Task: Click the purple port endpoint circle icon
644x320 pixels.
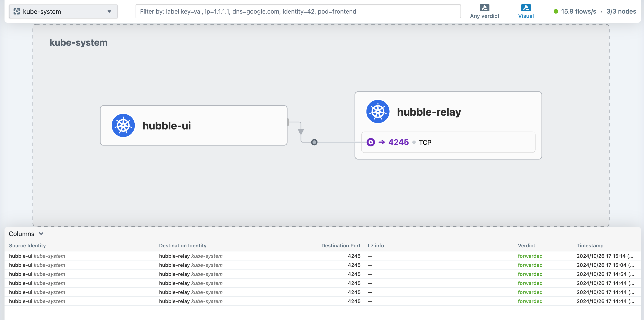Action: coord(371,142)
